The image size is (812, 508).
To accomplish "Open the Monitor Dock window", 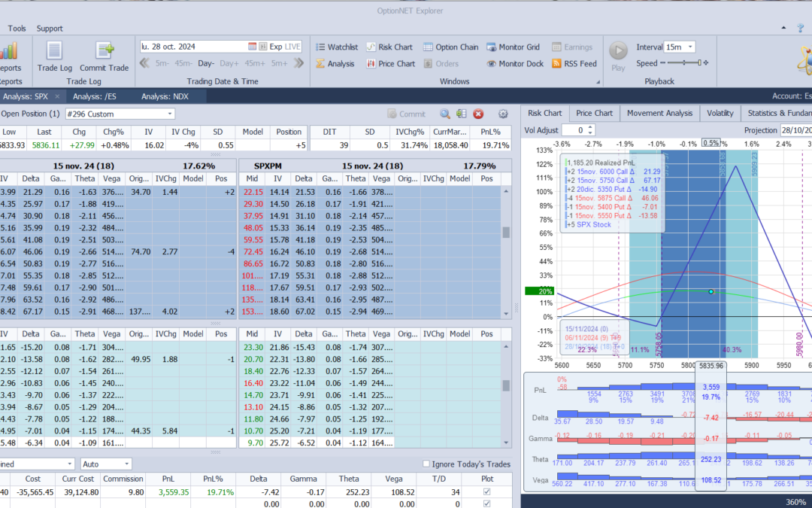I will 515,64.
